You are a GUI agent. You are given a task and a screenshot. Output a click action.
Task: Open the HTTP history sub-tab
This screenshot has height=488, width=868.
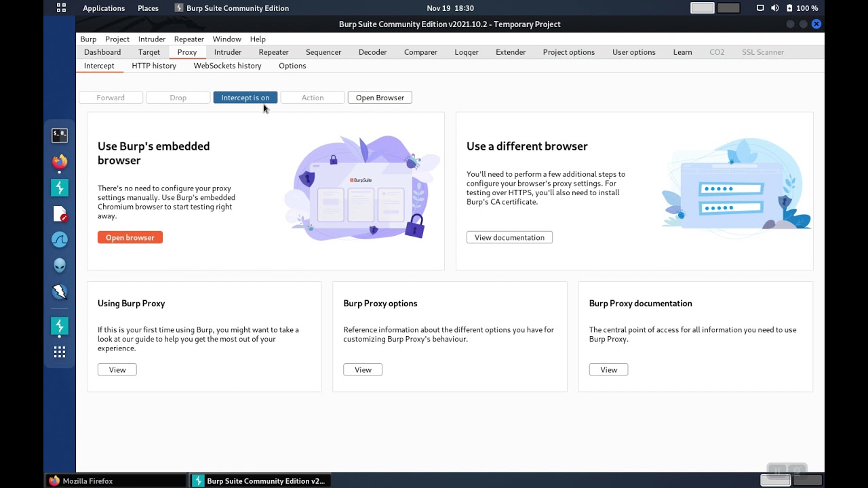click(x=154, y=66)
